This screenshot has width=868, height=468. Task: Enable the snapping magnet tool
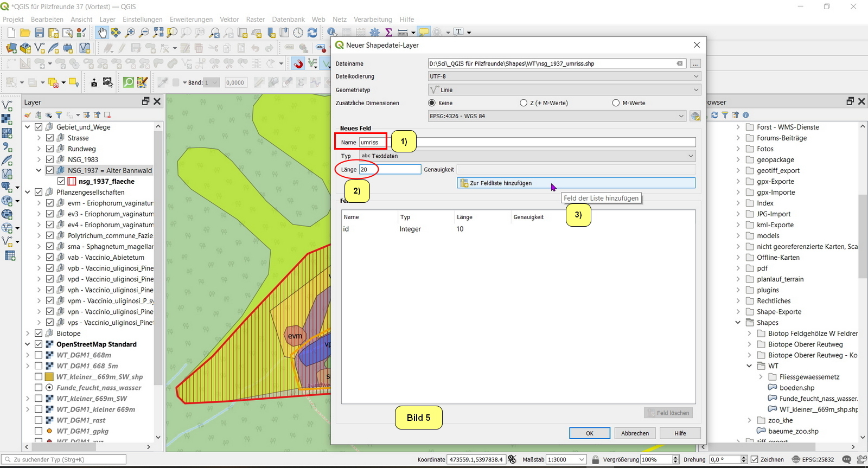pos(298,64)
